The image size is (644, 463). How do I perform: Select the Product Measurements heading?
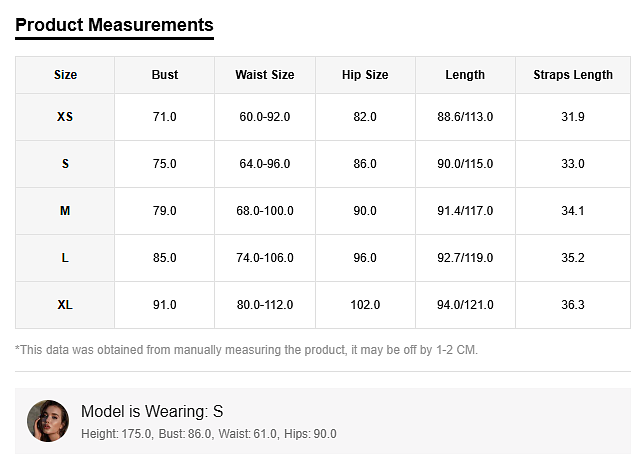pyautogui.click(x=114, y=25)
